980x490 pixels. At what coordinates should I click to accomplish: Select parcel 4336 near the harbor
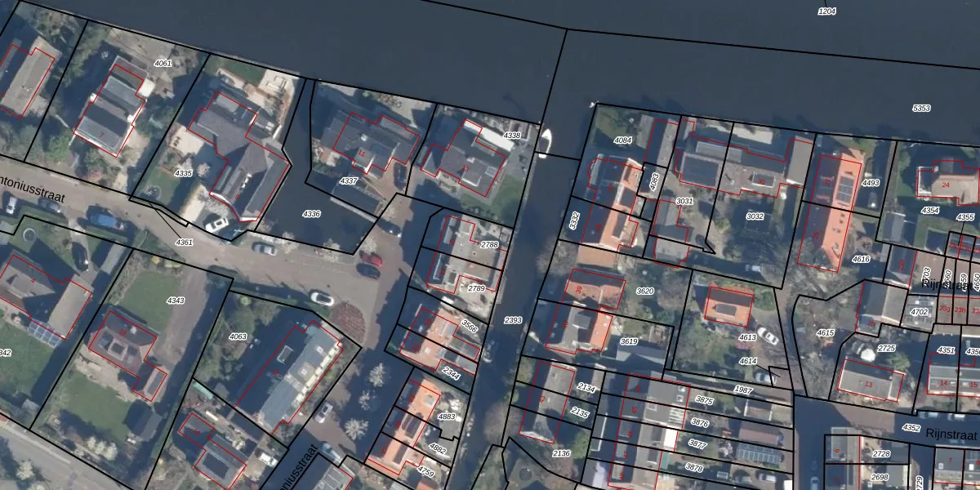coord(311,214)
